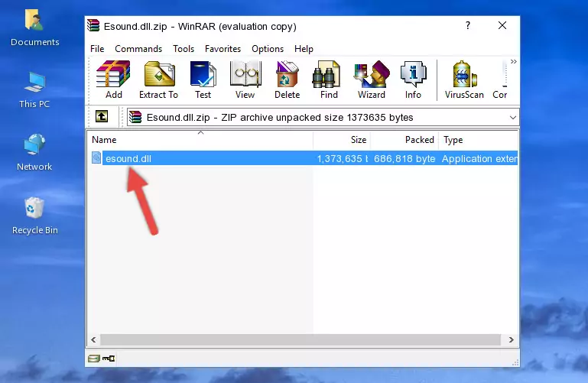Select the This PC desktop icon
The image size is (588, 383).
[34, 90]
